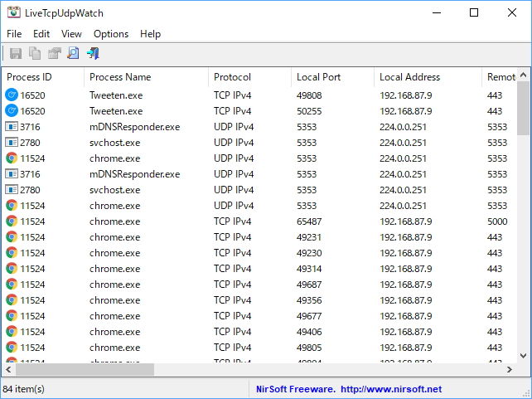
Task: Select local port 49805 cell
Action: 309,348
